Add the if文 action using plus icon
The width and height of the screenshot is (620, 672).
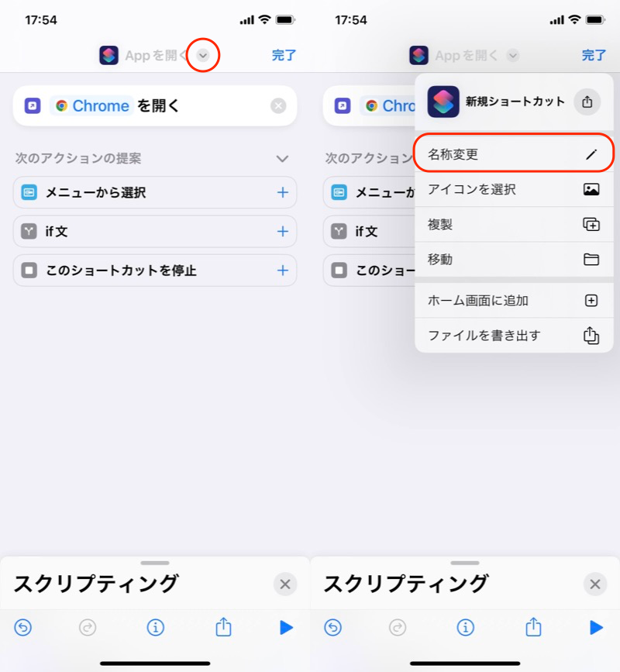point(282,231)
